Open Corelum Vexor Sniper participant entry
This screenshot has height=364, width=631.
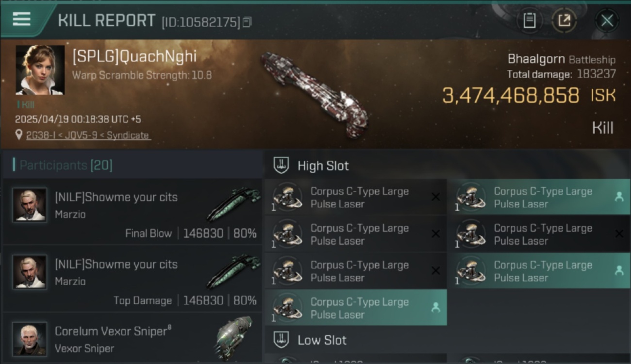click(x=132, y=338)
